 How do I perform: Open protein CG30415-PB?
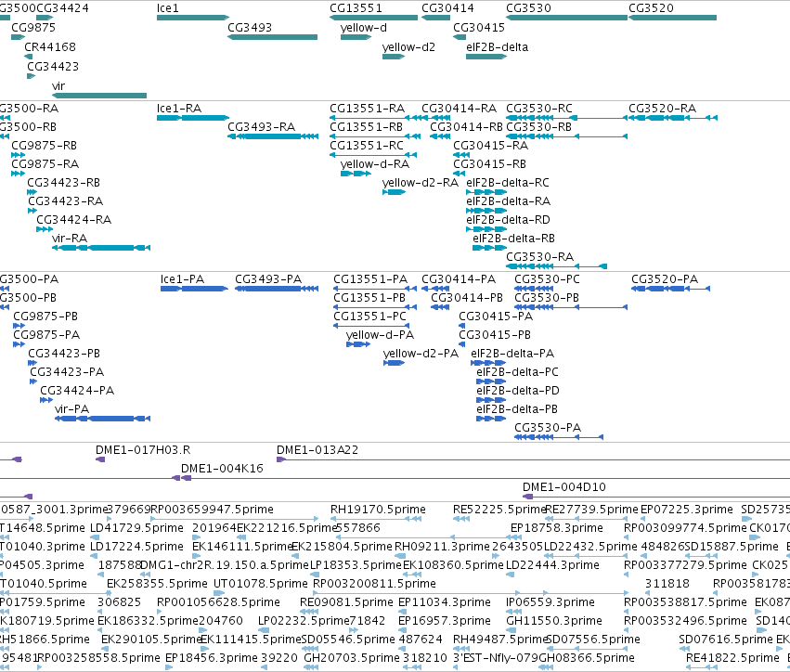click(x=494, y=335)
